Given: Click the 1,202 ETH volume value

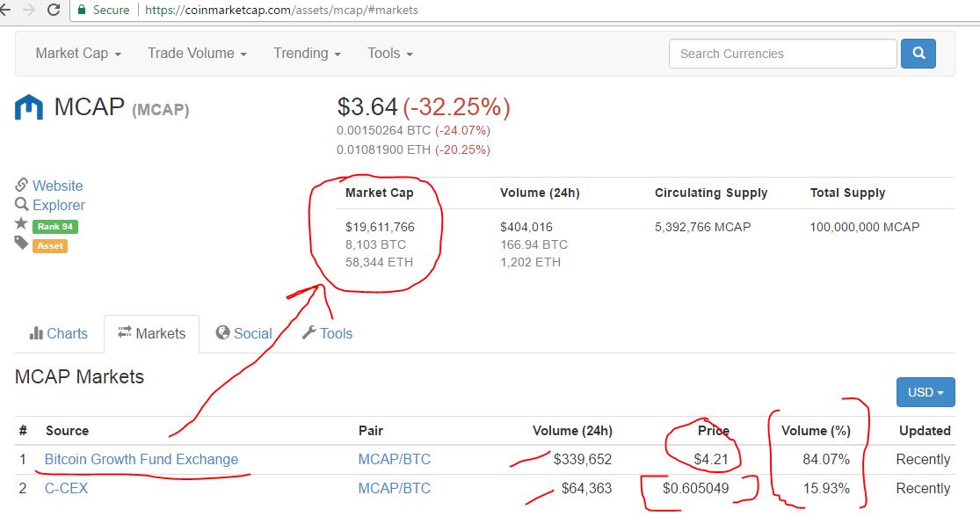Looking at the screenshot, I should [530, 262].
